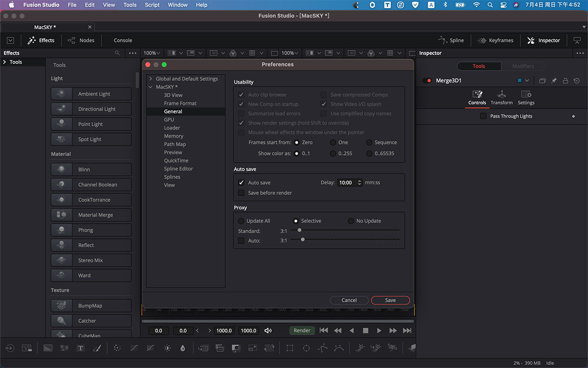Click the Ellipse mask tool icon
The width and height of the screenshot is (588, 368).
tap(306, 348)
